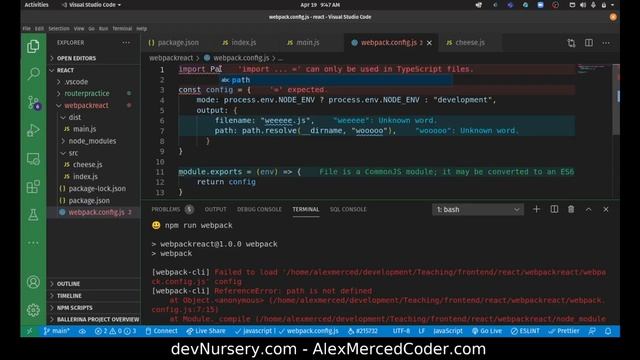
Task: Open Source Control view in activity bar
Action: click(33, 102)
